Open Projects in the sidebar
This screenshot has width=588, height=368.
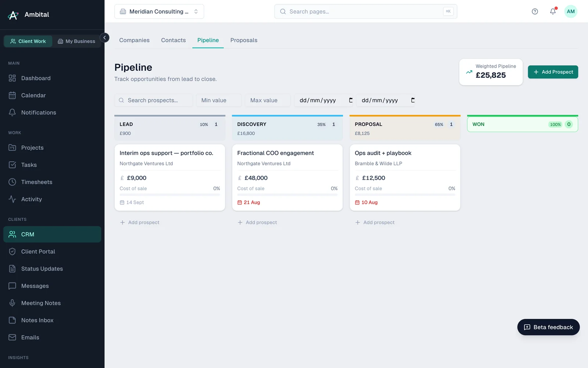pos(52,148)
